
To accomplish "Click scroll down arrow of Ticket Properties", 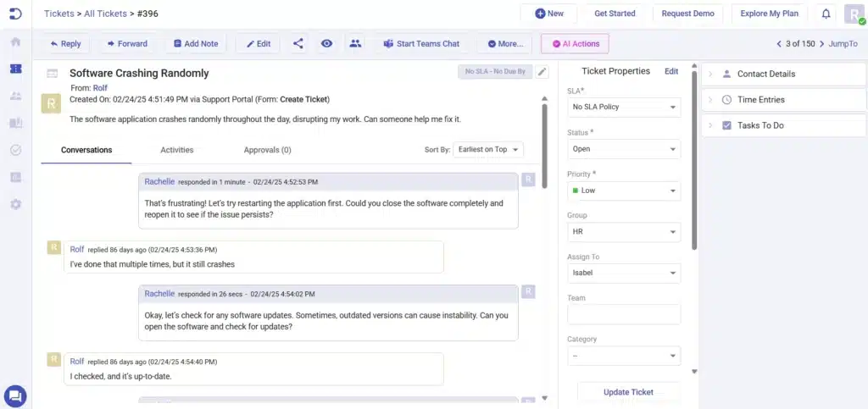I will pyautogui.click(x=694, y=372).
